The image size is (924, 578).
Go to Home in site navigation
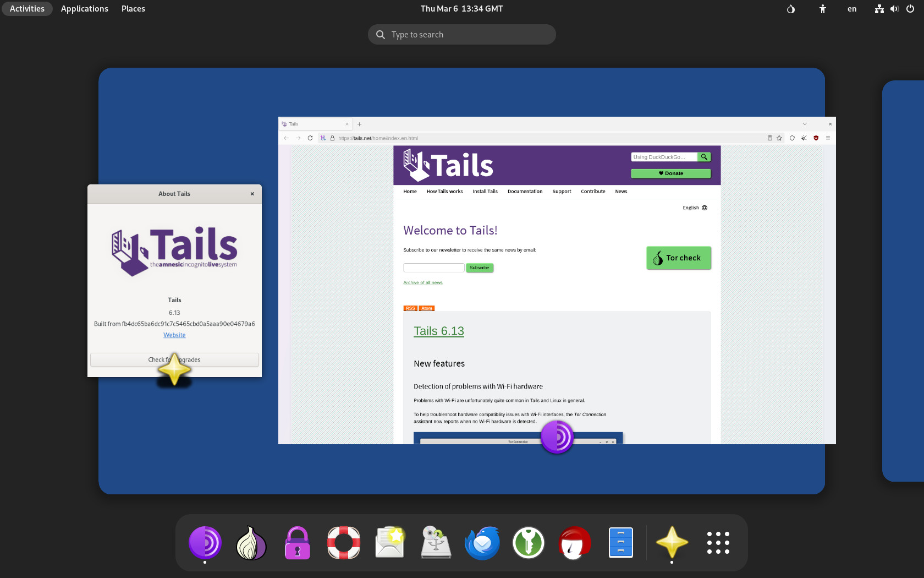click(410, 192)
